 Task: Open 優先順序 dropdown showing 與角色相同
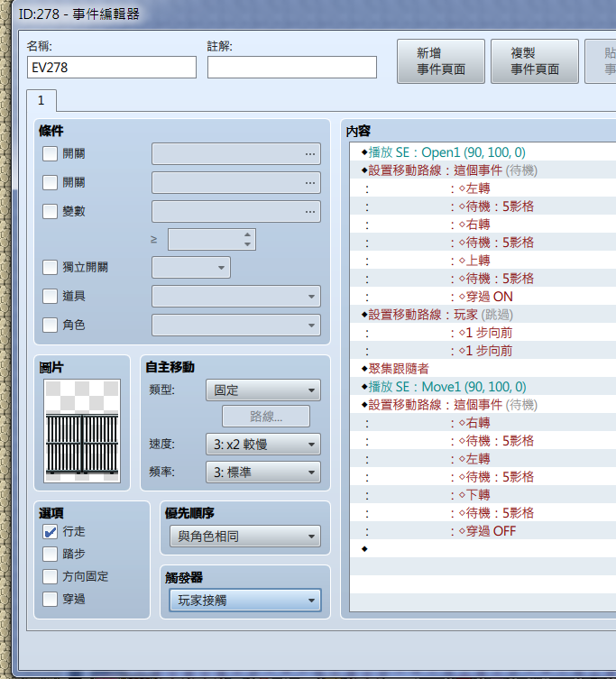click(x=245, y=537)
